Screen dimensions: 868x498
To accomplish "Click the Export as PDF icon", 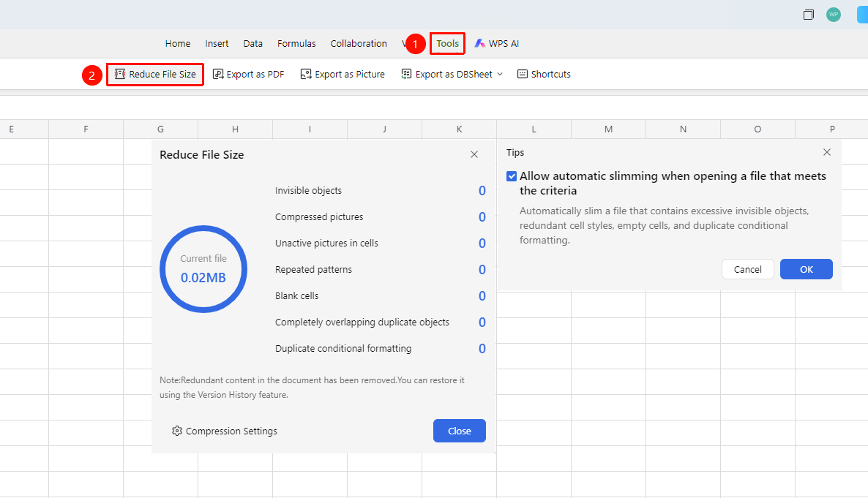I will 218,74.
